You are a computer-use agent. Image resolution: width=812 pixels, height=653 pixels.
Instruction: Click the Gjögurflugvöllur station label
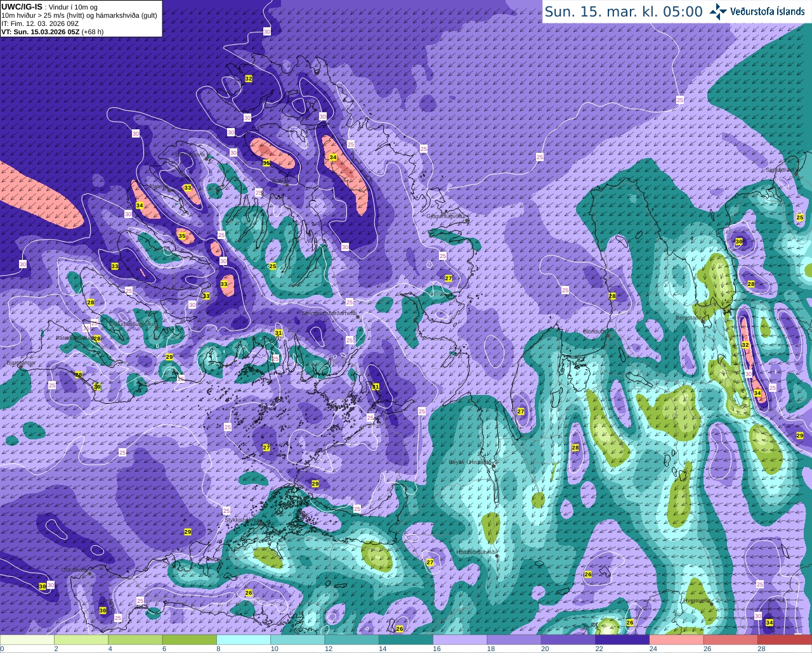coord(447,216)
